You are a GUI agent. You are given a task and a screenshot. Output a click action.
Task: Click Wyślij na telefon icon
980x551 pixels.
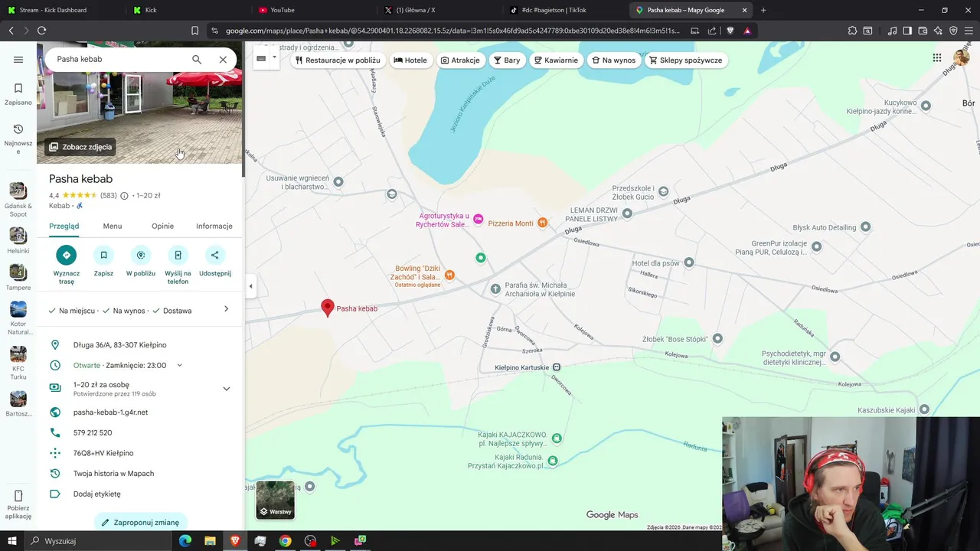[x=178, y=255]
